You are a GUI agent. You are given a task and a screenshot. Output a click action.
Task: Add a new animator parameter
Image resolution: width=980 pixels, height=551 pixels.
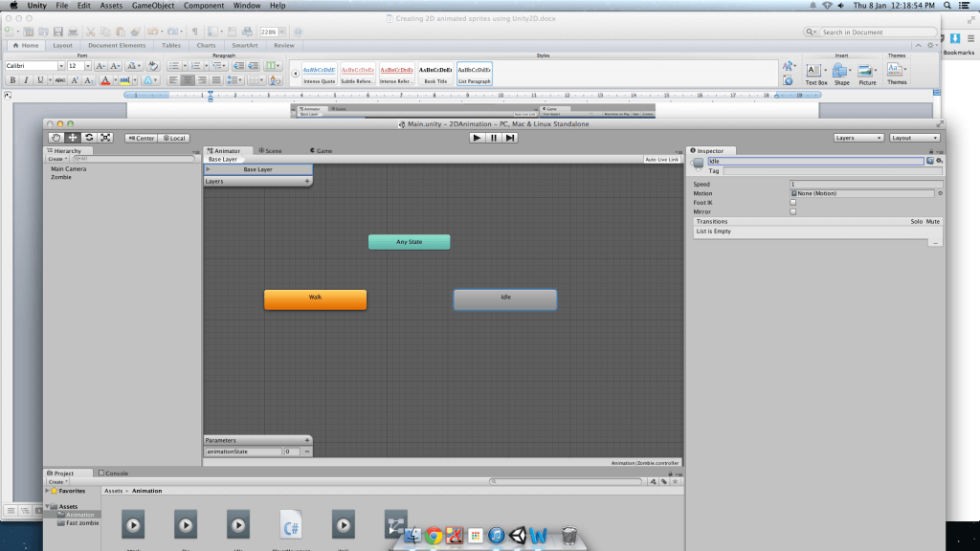tap(307, 440)
